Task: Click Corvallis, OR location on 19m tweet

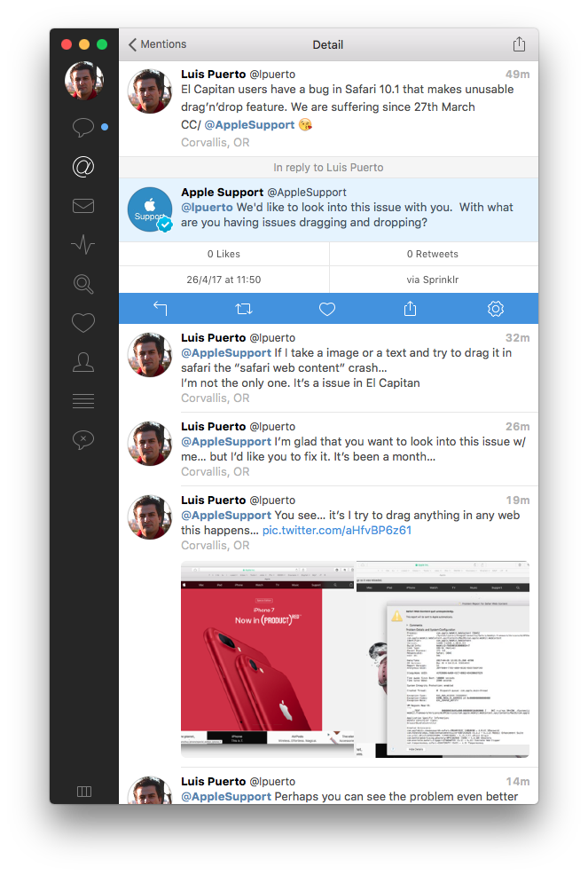Action: (216, 545)
